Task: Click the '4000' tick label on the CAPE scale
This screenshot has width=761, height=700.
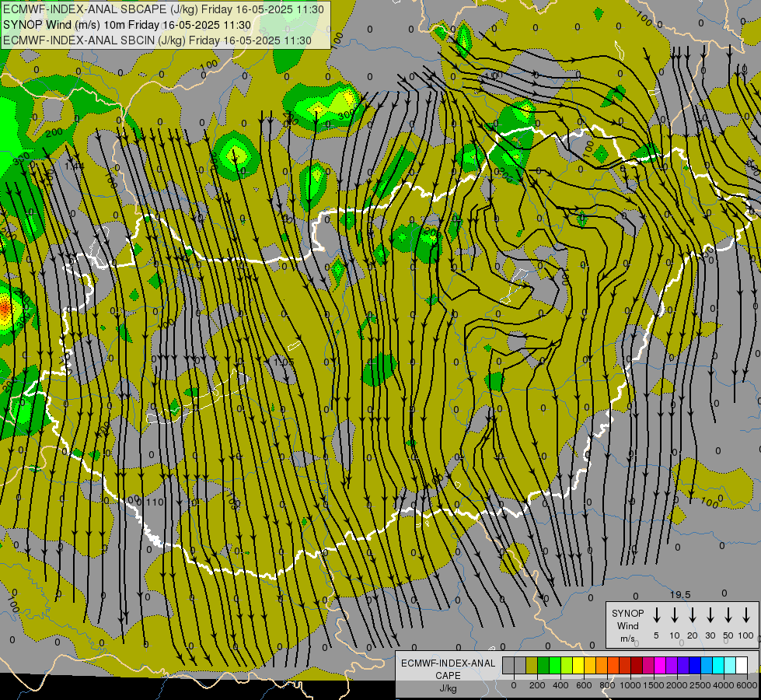Action: click(x=724, y=685)
